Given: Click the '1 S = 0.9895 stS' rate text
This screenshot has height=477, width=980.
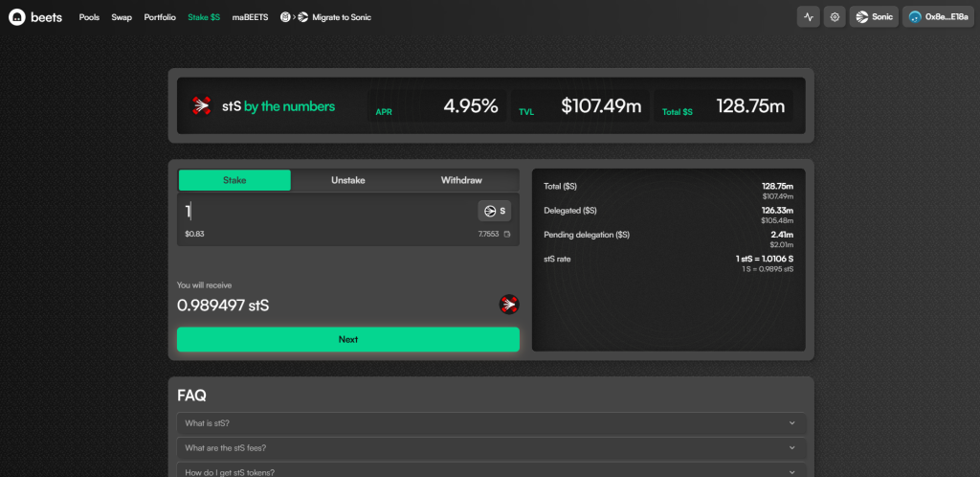Looking at the screenshot, I should click(x=768, y=269).
